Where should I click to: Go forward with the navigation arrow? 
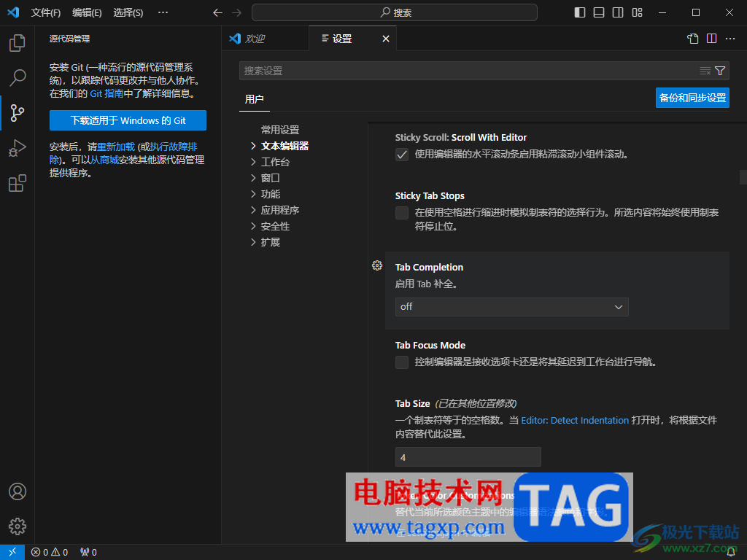click(237, 13)
